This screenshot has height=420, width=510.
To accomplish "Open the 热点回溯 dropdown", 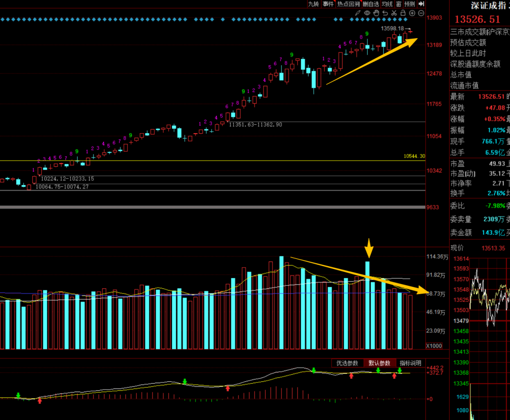I will tap(349, 4).
